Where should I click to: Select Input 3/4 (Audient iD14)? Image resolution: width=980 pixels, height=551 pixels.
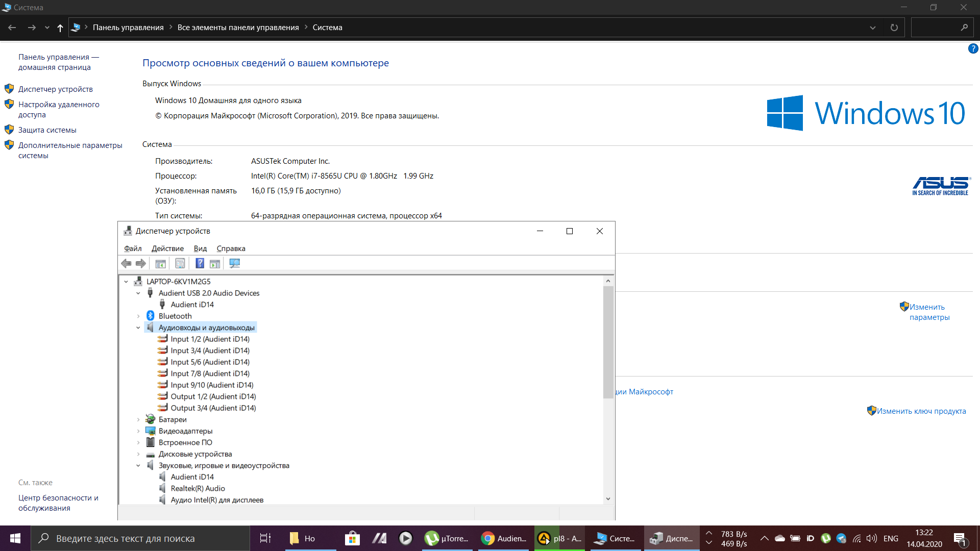210,350
